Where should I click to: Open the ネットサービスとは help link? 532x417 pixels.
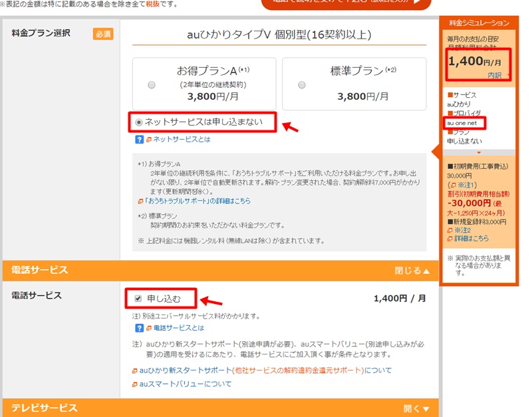pyautogui.click(x=182, y=139)
